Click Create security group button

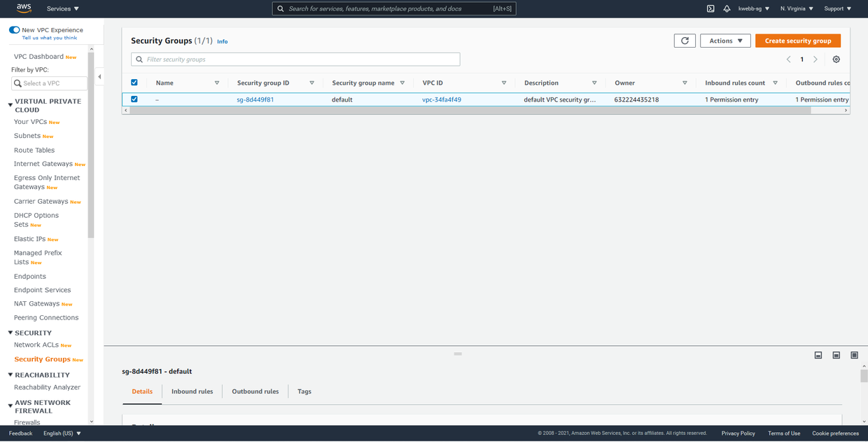[798, 41]
